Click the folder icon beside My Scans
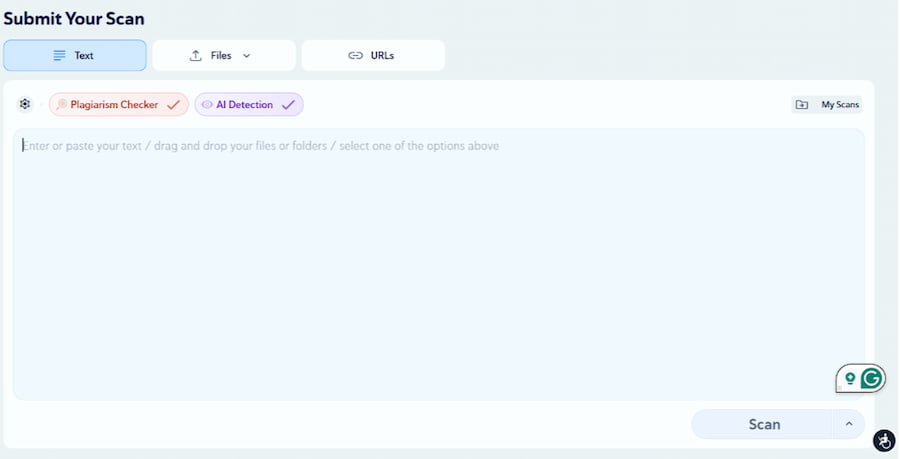This screenshot has height=459, width=900. pyautogui.click(x=802, y=105)
